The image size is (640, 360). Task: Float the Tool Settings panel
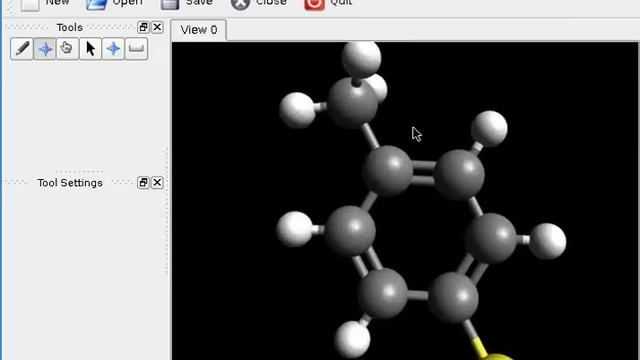(143, 182)
